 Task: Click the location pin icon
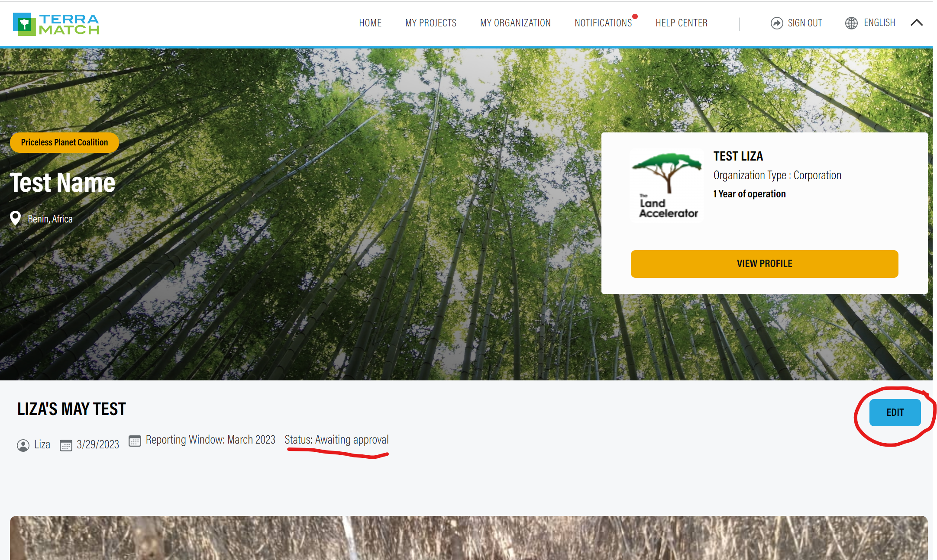(16, 219)
